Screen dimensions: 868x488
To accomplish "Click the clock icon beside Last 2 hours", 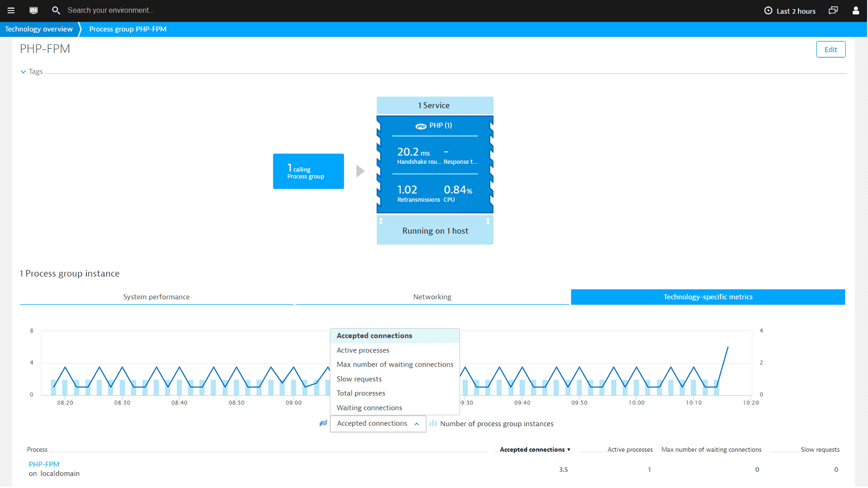I will coord(768,11).
